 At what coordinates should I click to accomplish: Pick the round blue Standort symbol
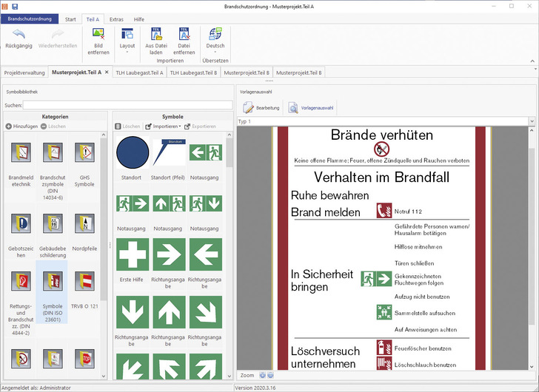click(x=133, y=153)
